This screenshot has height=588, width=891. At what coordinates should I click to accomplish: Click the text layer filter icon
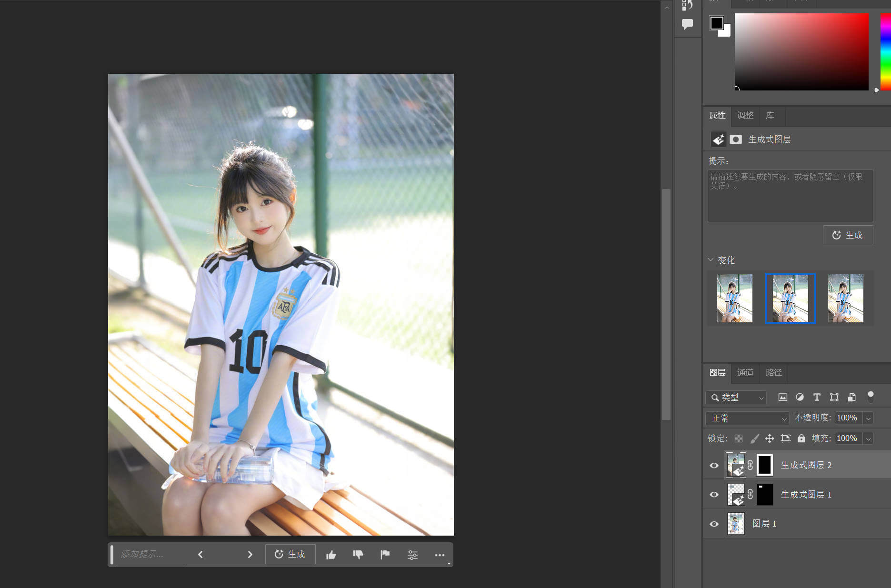coord(817,397)
